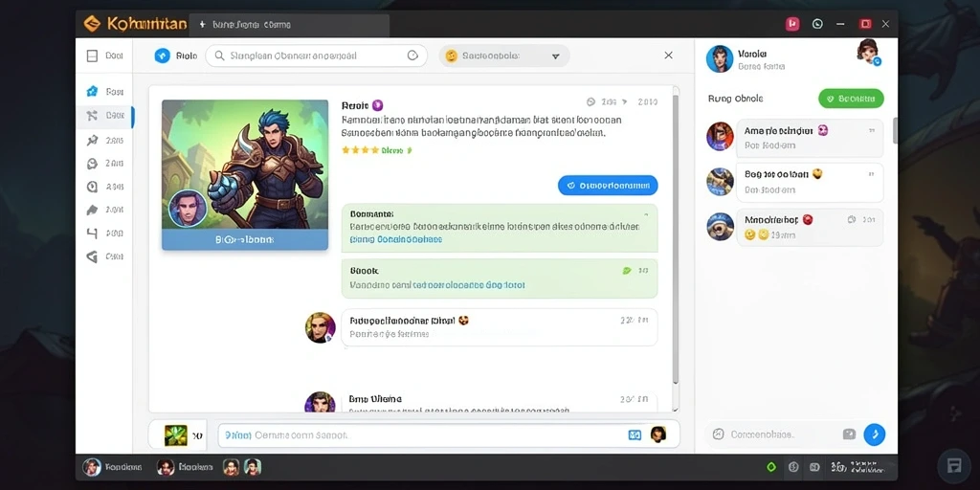
Task: Click the share arrow icon ending the sidebar
Action: pos(92,256)
